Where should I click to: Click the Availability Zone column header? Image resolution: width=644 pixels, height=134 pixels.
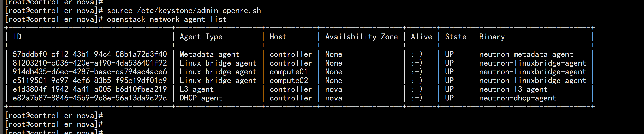pyautogui.click(x=361, y=37)
